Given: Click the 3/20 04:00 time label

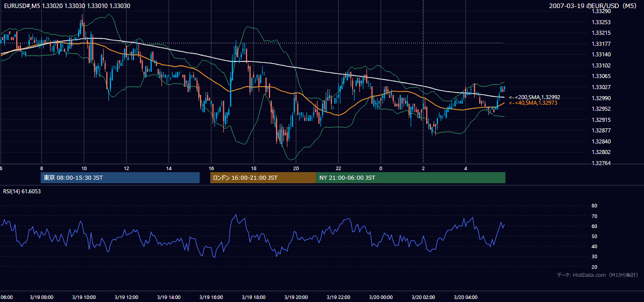Looking at the screenshot, I should (466, 297).
